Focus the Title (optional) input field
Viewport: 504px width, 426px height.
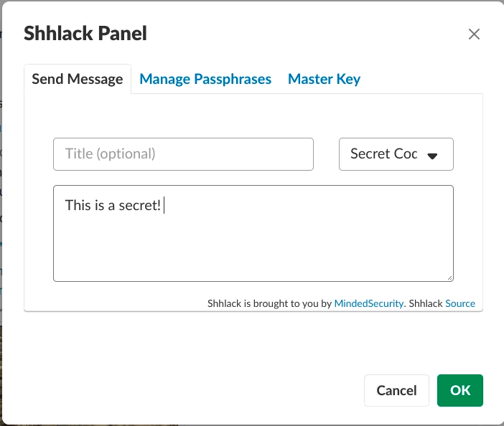click(x=183, y=153)
